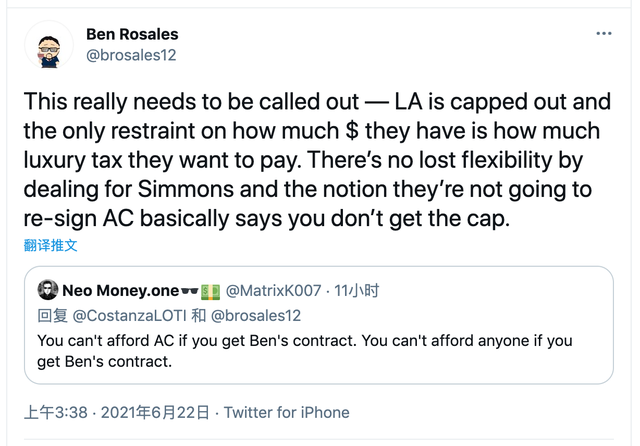Screen dimensions: 640x446
Task: Click the @brosales12 handle under the author name
Action: pyautogui.click(x=131, y=55)
